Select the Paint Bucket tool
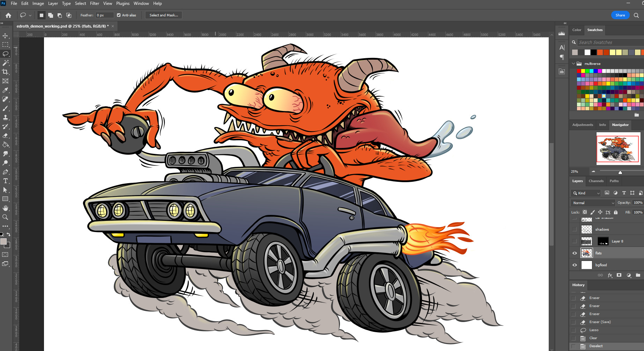The height and width of the screenshot is (351, 644). tap(5, 144)
